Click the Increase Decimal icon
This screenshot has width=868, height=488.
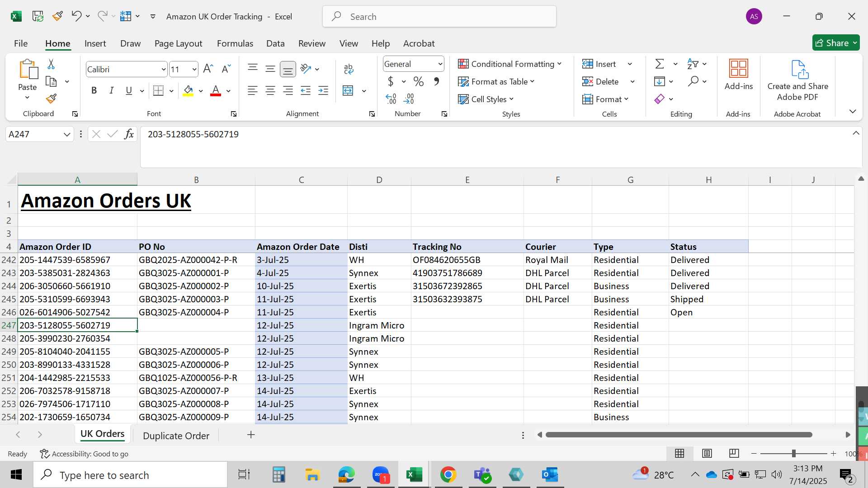(391, 99)
